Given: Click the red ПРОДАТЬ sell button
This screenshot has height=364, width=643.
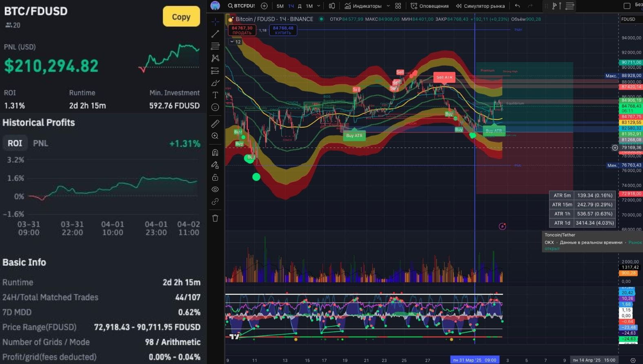Looking at the screenshot, I should [x=242, y=30].
